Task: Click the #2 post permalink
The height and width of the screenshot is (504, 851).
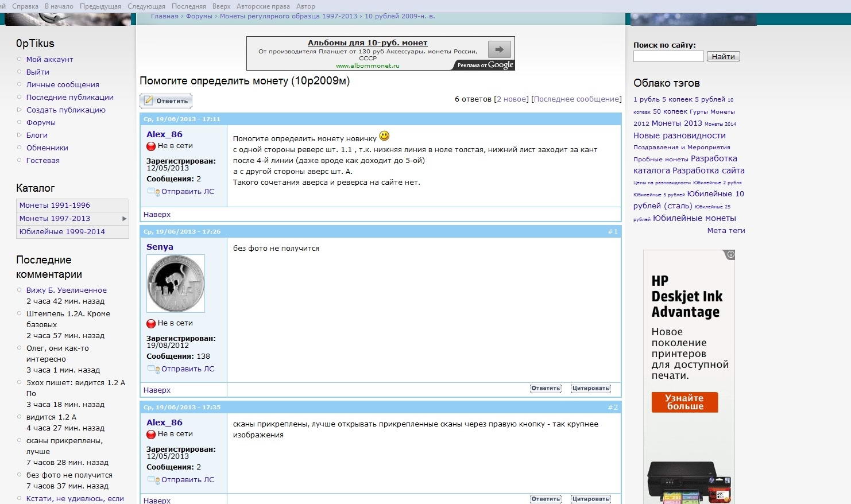Action: pyautogui.click(x=613, y=408)
